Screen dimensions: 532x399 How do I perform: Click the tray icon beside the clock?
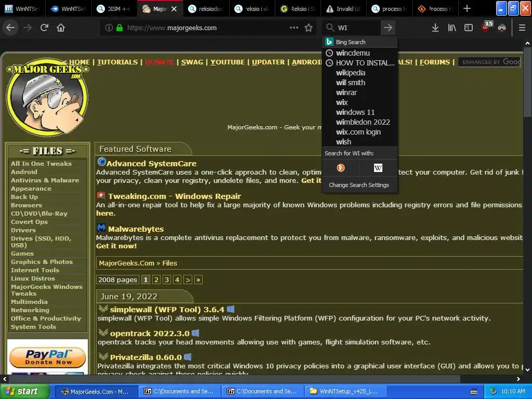click(x=494, y=391)
